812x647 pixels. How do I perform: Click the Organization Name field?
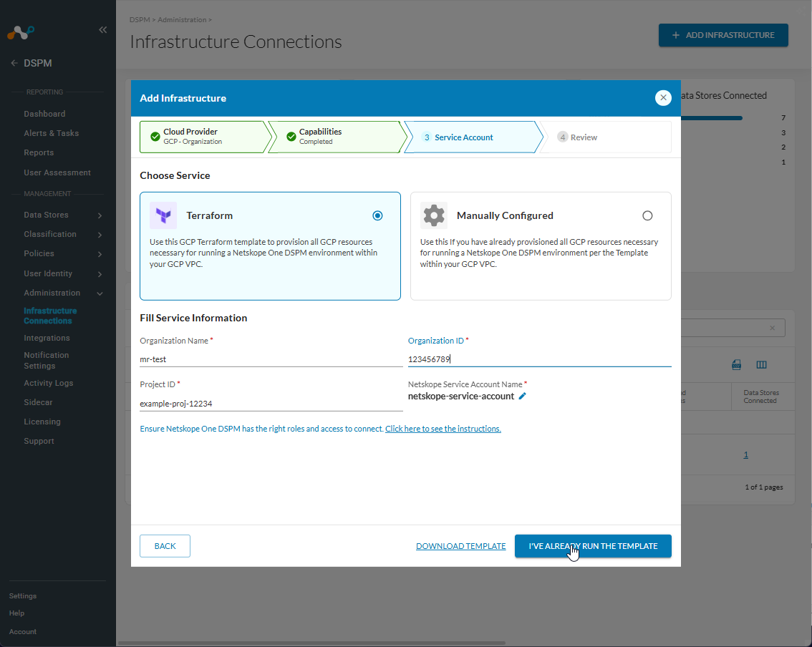[x=271, y=359]
